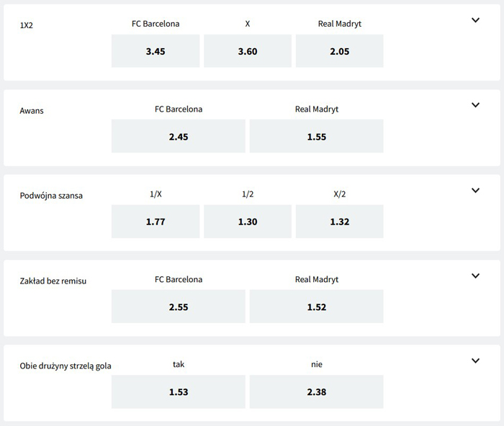Collapse the 1X2 market section
The width and height of the screenshot is (504, 426).
(x=475, y=20)
